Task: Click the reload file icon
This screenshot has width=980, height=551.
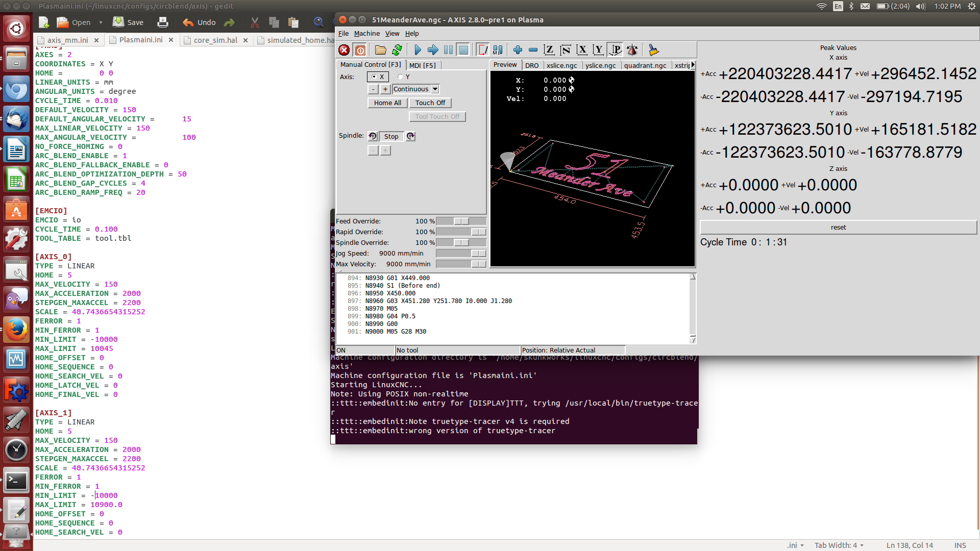Action: pos(397,50)
